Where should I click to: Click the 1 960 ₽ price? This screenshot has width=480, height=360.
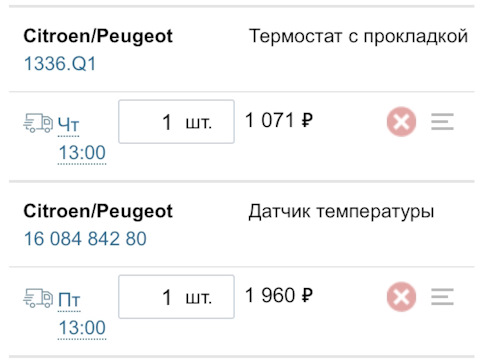point(279,295)
